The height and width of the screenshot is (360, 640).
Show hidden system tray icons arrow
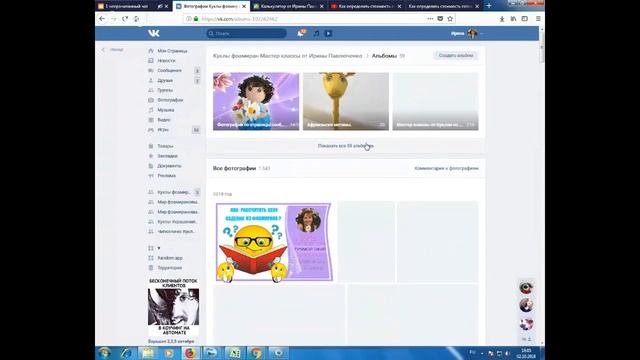point(482,353)
